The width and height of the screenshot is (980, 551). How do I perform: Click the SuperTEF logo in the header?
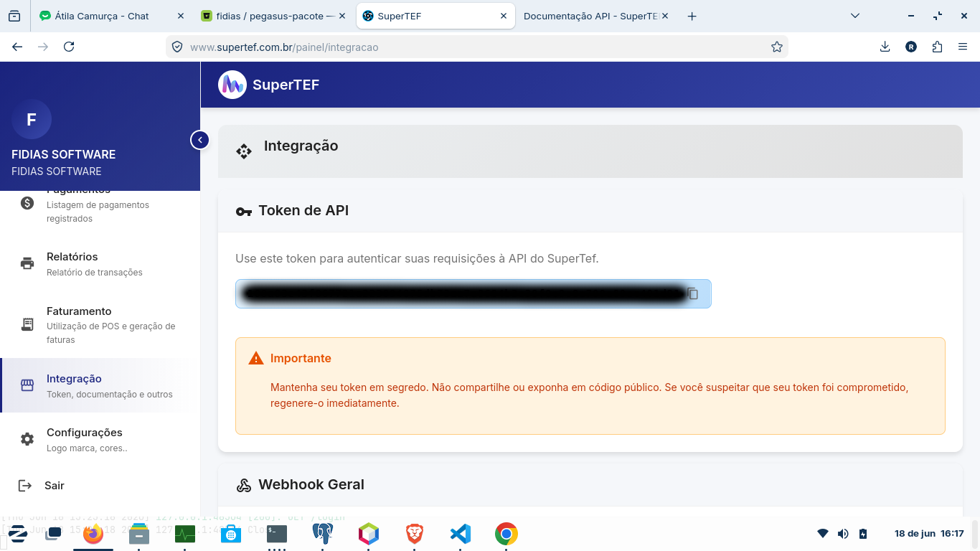(x=232, y=85)
